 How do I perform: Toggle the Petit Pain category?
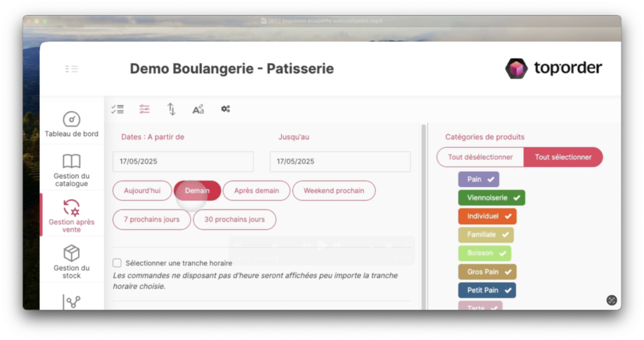point(486,290)
